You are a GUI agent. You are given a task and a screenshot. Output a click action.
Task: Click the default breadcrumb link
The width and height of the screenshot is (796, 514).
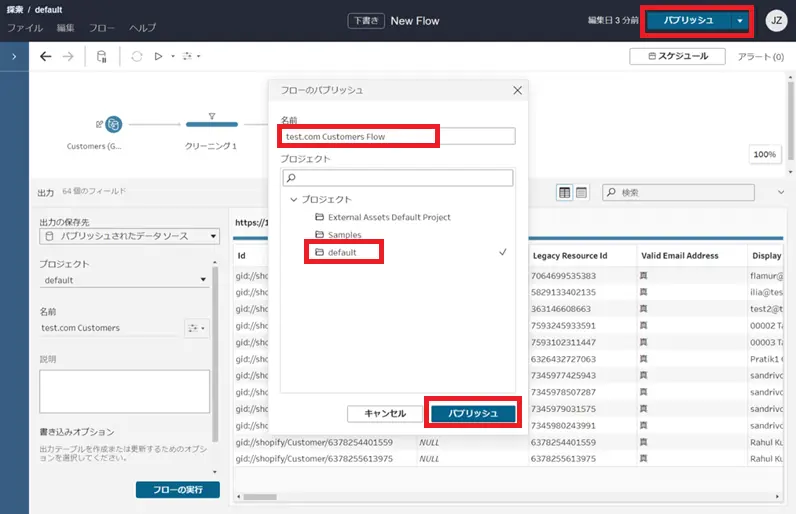tap(48, 10)
